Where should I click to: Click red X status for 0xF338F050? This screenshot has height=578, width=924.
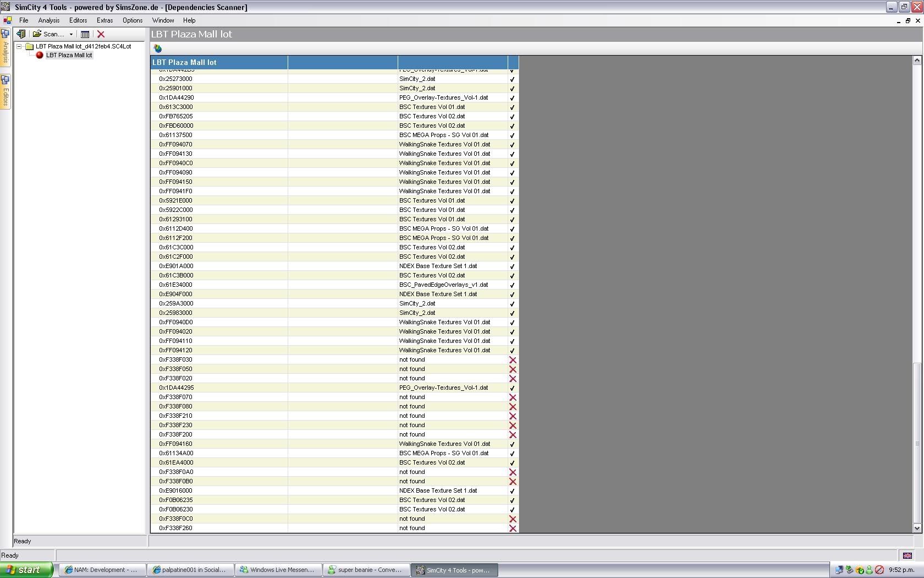tap(513, 369)
